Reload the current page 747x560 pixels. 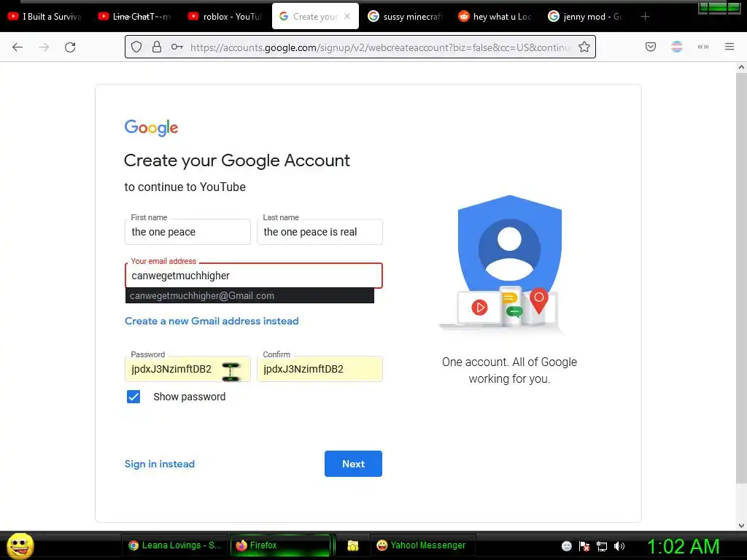coord(70,47)
